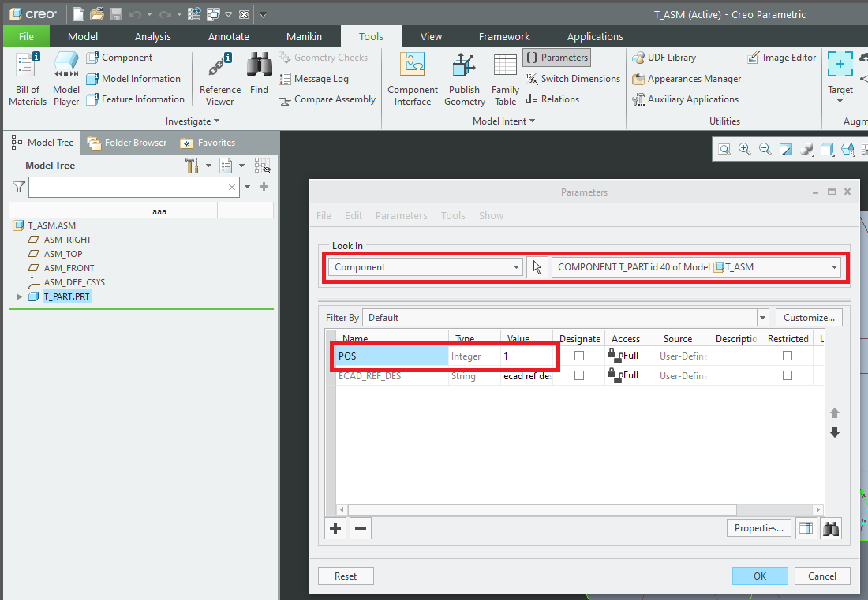Confirm parameters with the OK button
868x600 pixels.
click(x=759, y=576)
